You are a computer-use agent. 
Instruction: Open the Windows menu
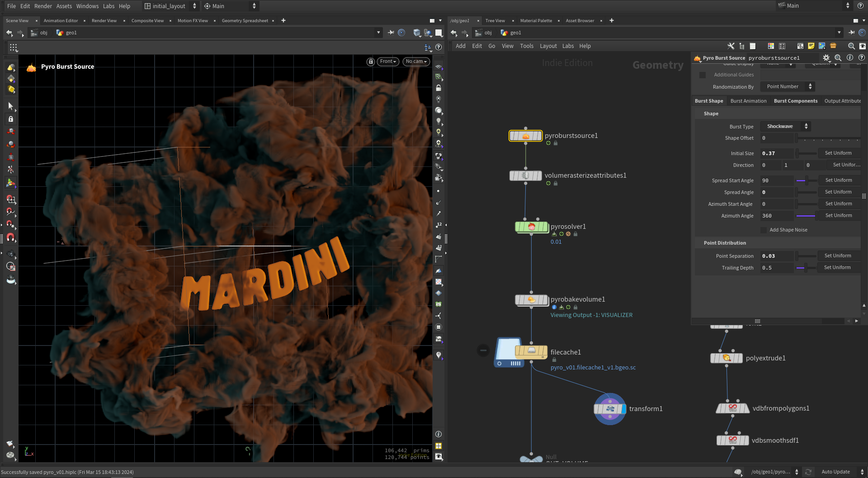tap(87, 6)
